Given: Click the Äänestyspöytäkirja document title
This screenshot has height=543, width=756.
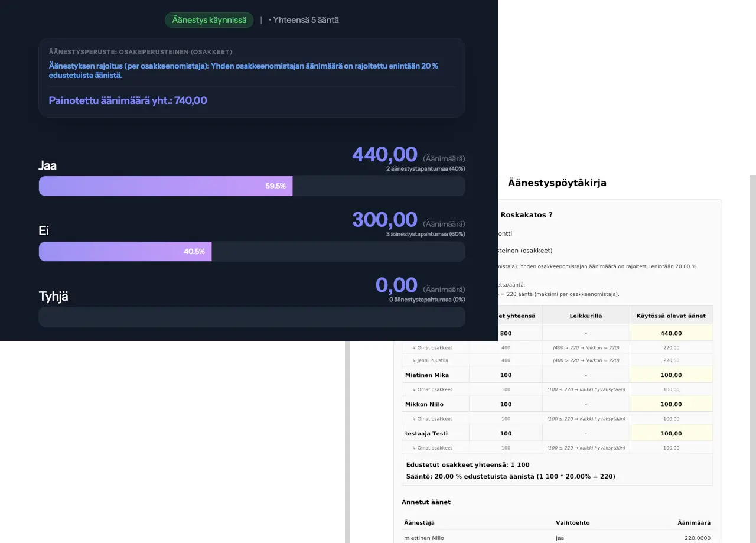Looking at the screenshot, I should (x=557, y=183).
